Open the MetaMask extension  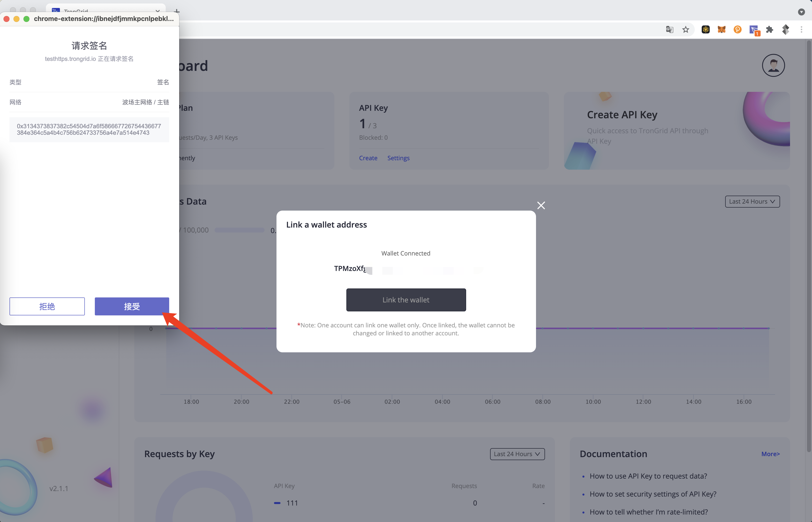(722, 29)
